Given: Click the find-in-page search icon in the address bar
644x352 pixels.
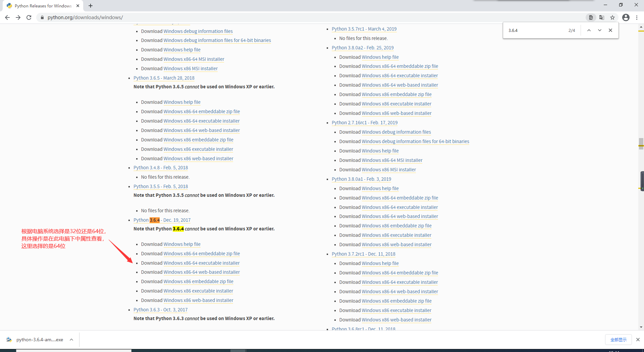Looking at the screenshot, I should pyautogui.click(x=591, y=17).
